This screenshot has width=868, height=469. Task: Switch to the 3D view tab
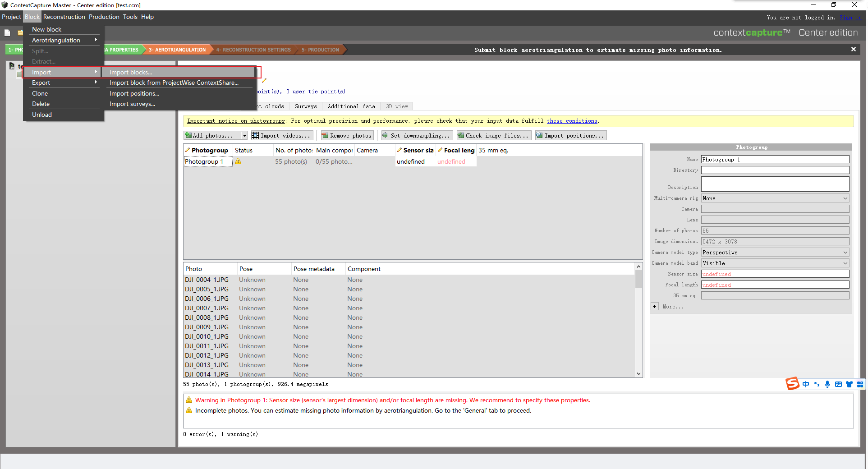click(x=397, y=106)
